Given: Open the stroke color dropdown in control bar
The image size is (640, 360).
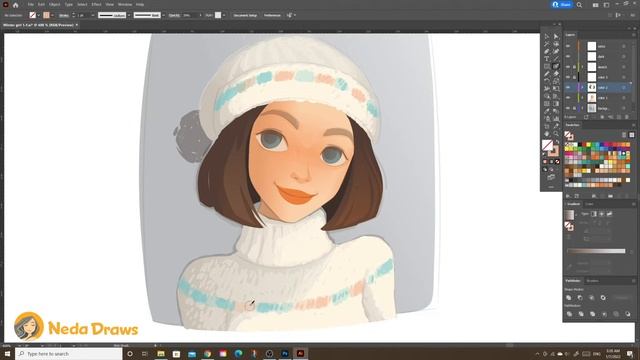Looking at the screenshot, I should coord(52,15).
